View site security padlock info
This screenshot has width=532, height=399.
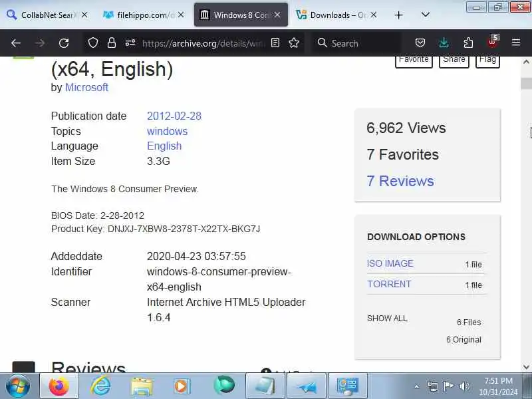(x=112, y=43)
